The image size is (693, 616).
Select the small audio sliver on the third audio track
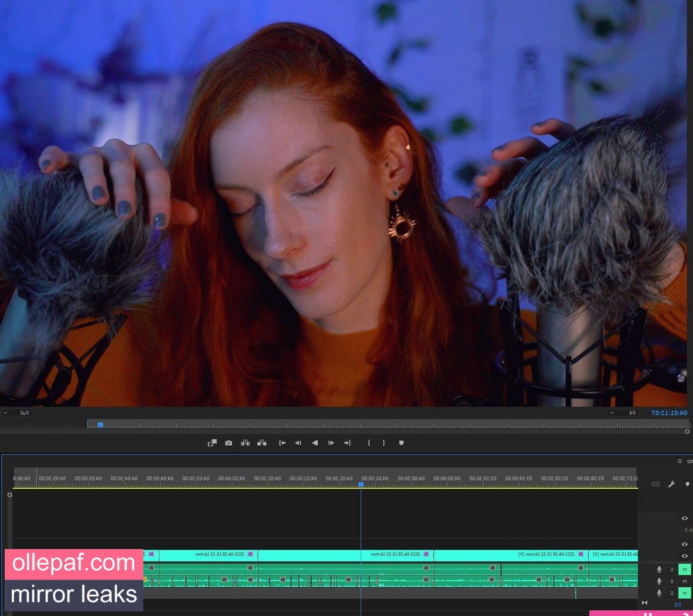coord(576,593)
